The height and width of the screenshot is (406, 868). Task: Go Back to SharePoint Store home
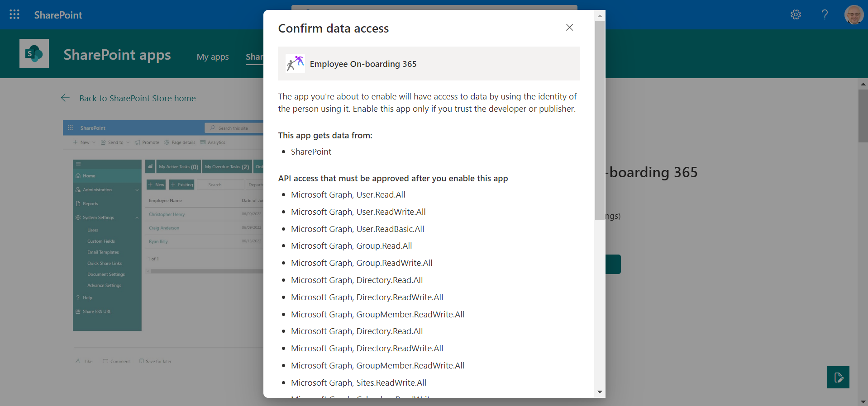(138, 98)
